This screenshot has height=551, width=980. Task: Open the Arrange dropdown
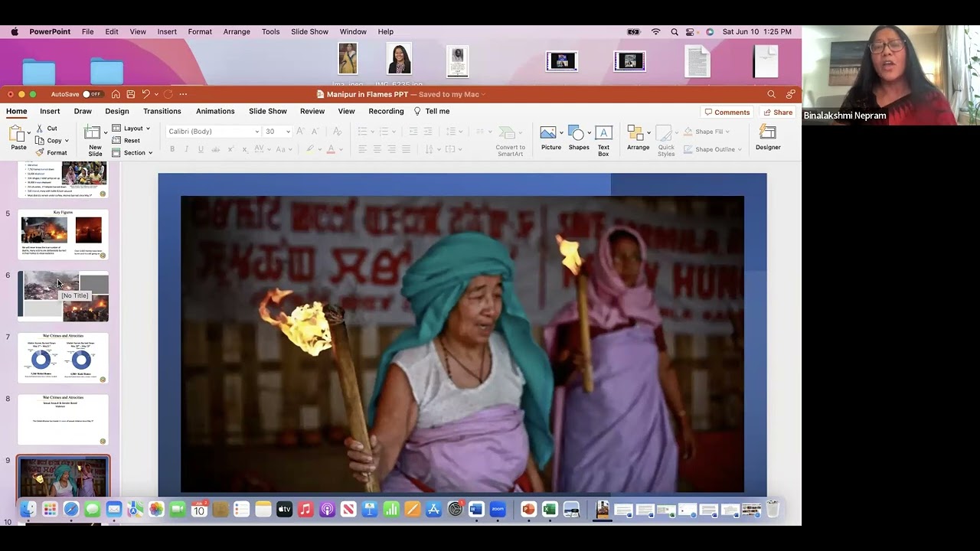[637, 136]
